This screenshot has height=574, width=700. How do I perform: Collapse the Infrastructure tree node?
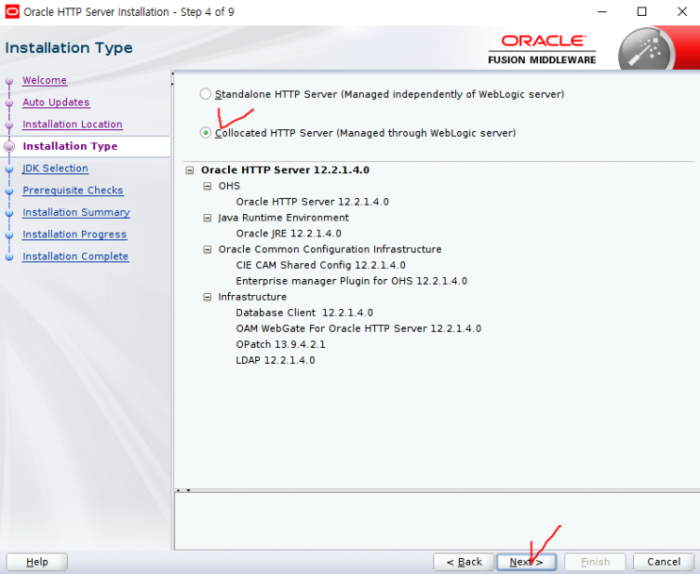click(x=207, y=297)
